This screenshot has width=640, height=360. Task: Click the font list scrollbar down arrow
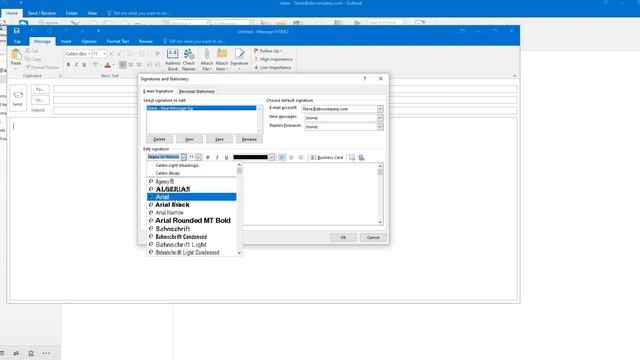tap(240, 253)
